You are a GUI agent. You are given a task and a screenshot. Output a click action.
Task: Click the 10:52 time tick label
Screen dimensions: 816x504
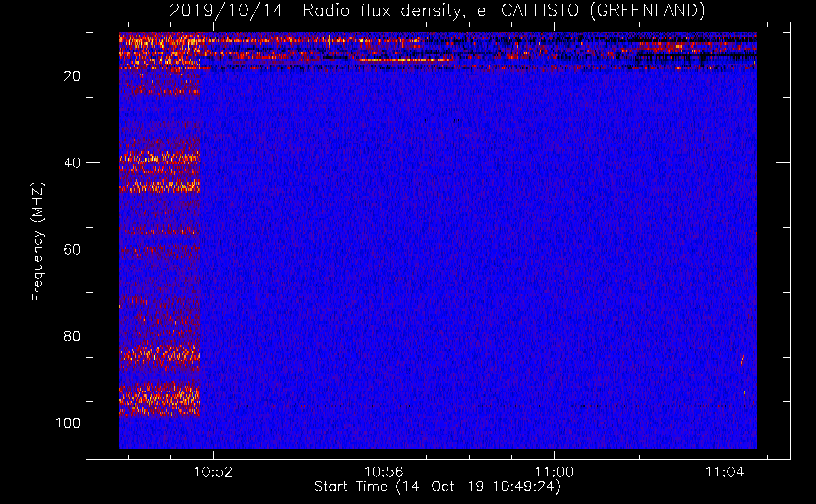(214, 472)
